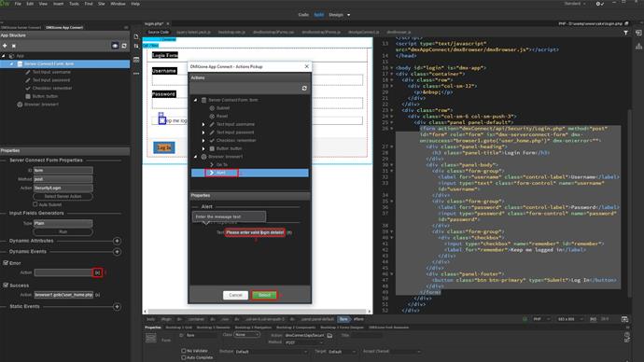The width and height of the screenshot is (644, 362).
Task: Add a Static Events entry with plus icon
Action: (117, 307)
